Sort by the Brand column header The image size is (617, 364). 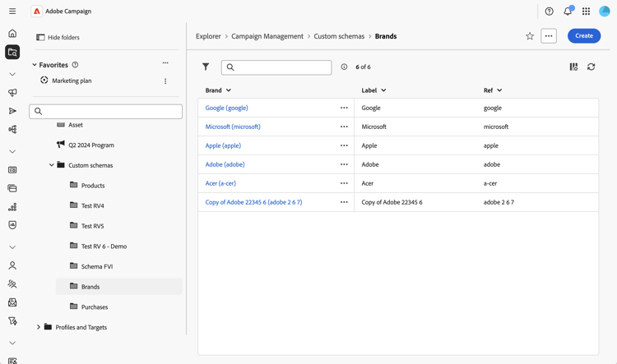pos(218,90)
